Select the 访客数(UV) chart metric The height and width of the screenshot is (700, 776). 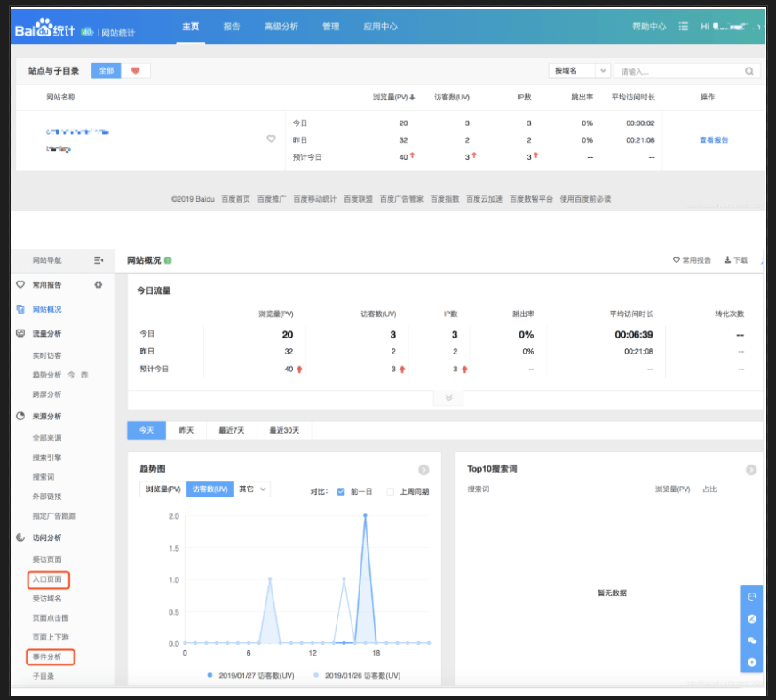[210, 489]
